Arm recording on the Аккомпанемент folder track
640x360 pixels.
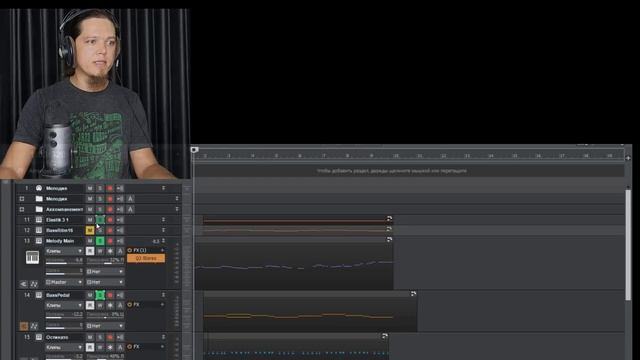110,209
